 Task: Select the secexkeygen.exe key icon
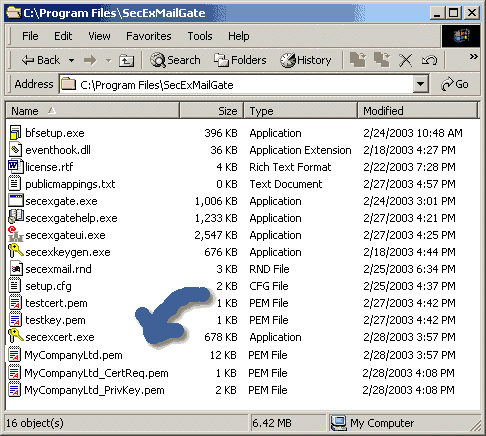[x=15, y=252]
